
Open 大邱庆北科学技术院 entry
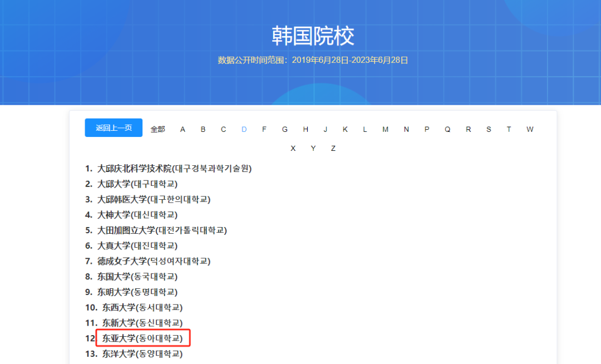click(x=174, y=169)
